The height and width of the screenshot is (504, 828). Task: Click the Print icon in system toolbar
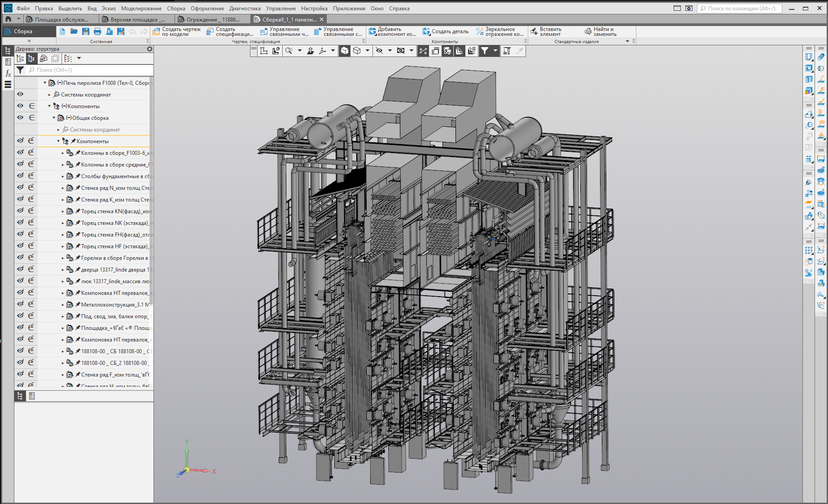point(97,31)
